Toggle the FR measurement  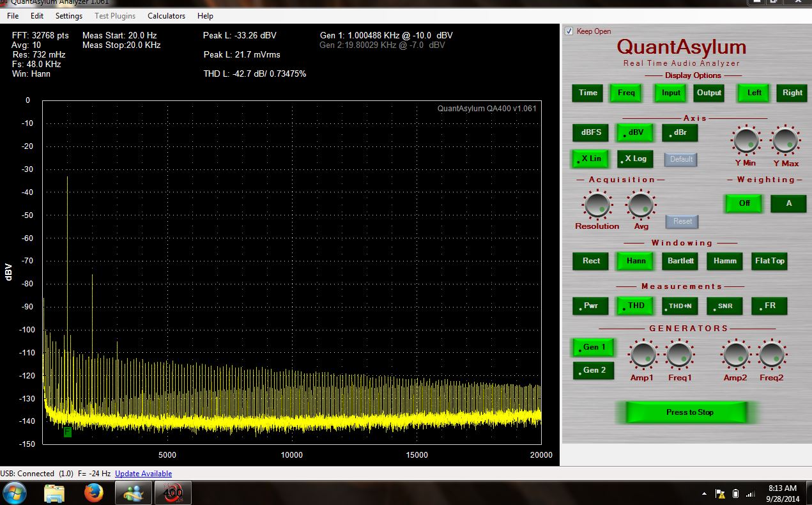[769, 306]
